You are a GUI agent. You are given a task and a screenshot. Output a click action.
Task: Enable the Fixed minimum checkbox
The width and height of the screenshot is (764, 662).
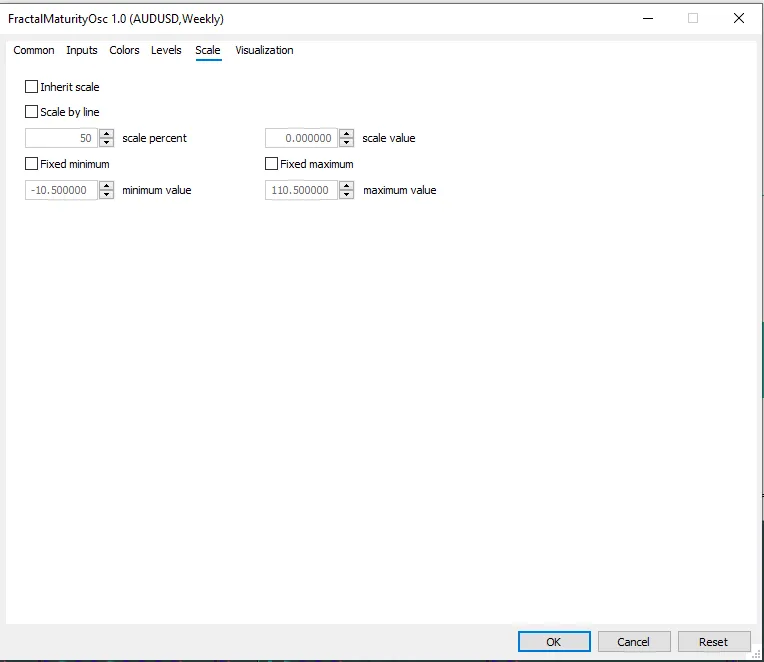tap(31, 164)
